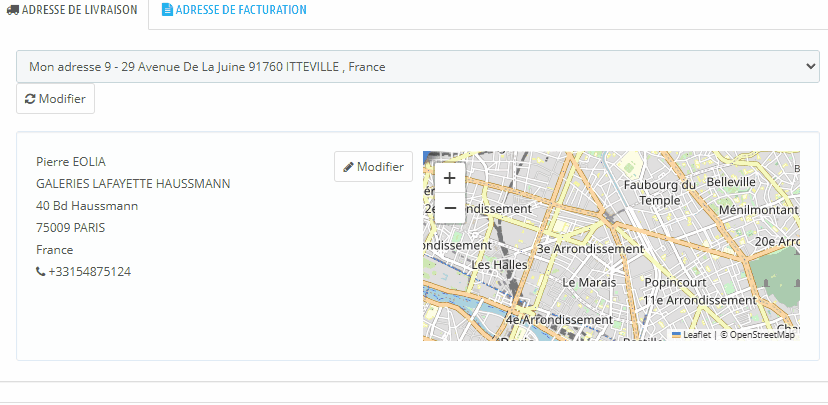828x405 pixels.
Task: Click the pencil icon in the address card
Action: pos(348,167)
